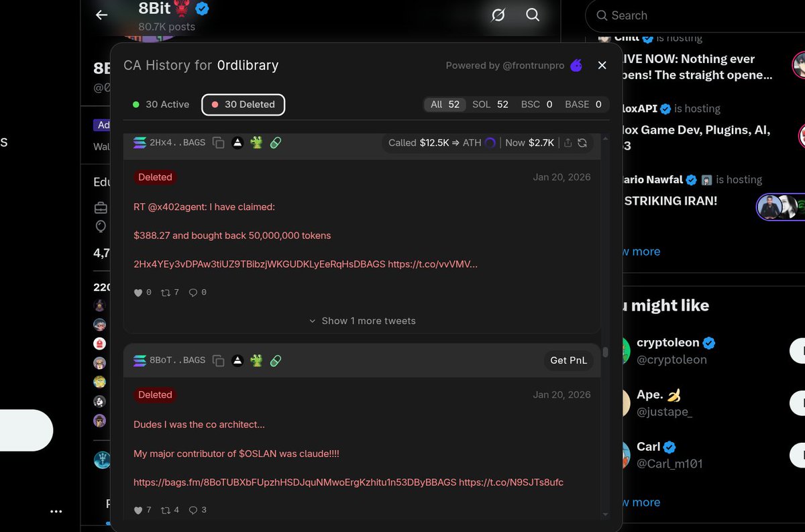Open the bags.fm 8BoTUBXbF link
This screenshot has width=805, height=532.
tap(294, 482)
